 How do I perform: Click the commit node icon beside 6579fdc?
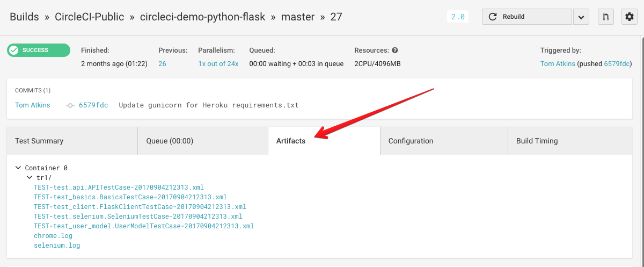pos(70,105)
